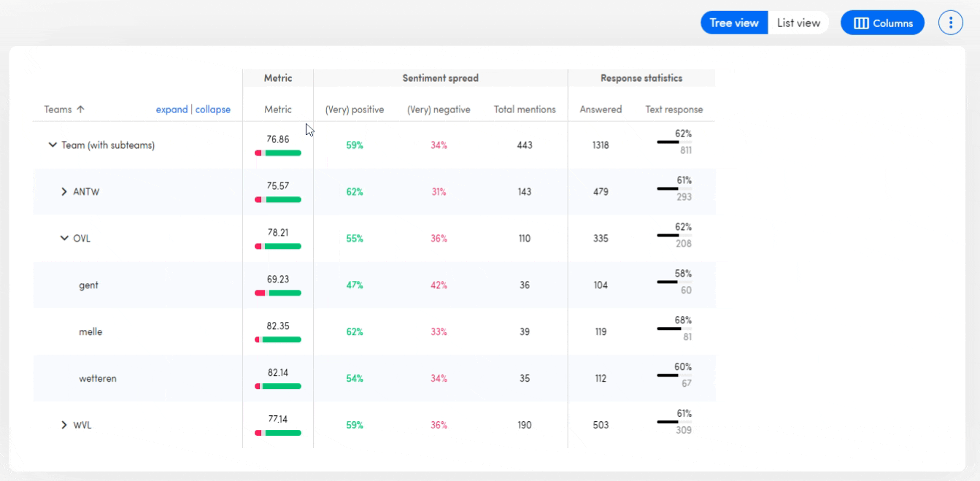Collapse the OVL team row
Image resolution: width=980 pixels, height=481 pixels.
(64, 239)
